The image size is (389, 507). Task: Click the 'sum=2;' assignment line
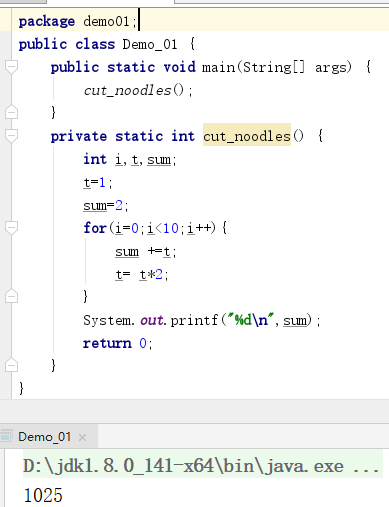(x=106, y=205)
